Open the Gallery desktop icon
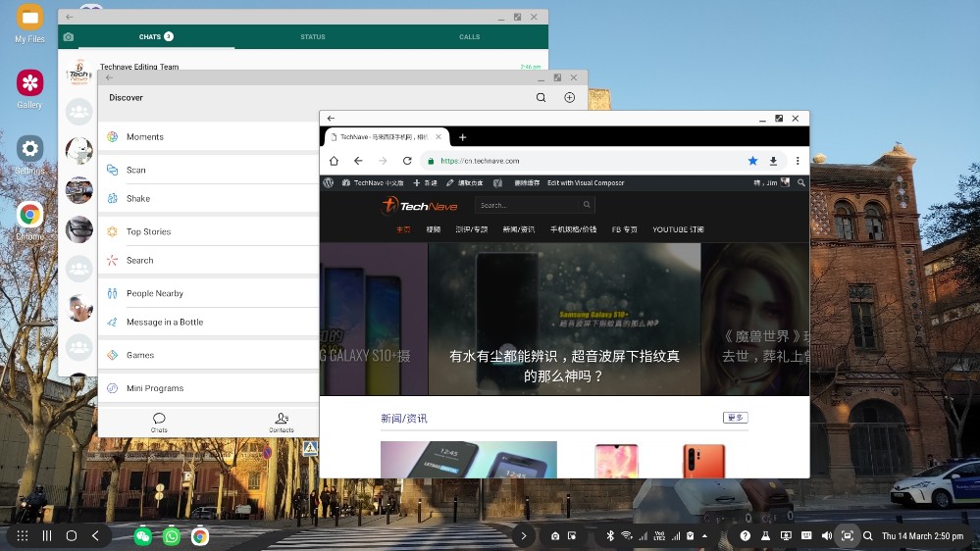Screen dimensions: 980x551 pyautogui.click(x=29, y=89)
